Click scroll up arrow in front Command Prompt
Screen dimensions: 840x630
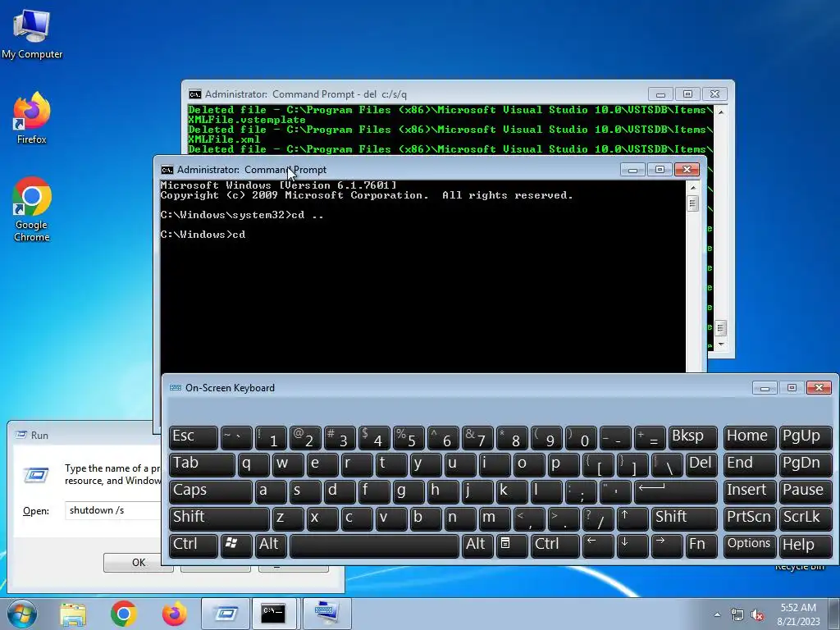pyautogui.click(x=692, y=188)
